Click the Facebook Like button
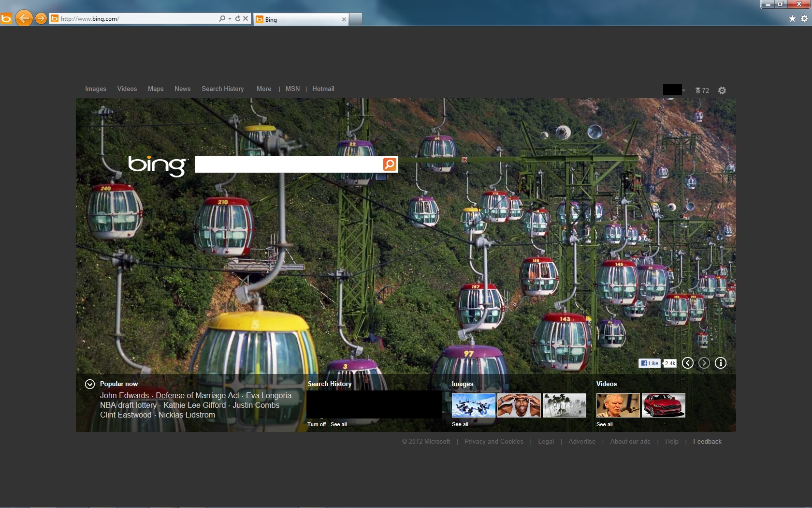Viewport: 812px width, 508px height. 649,363
